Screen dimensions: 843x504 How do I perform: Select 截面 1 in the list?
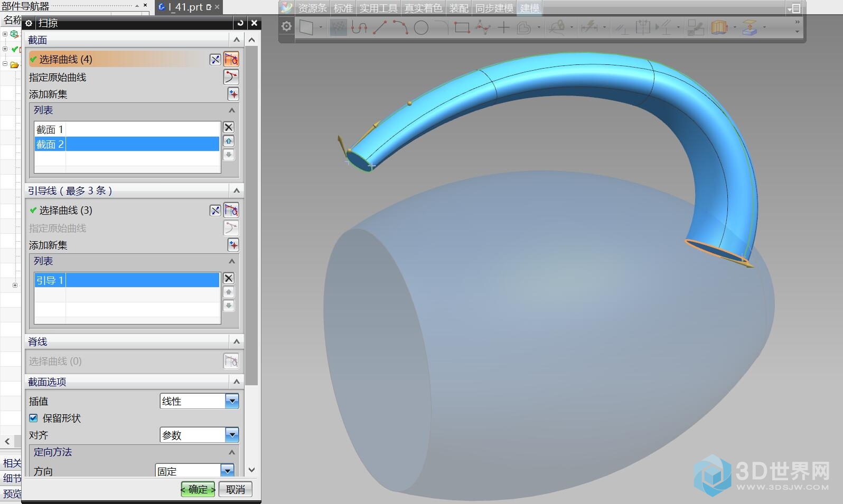[127, 129]
